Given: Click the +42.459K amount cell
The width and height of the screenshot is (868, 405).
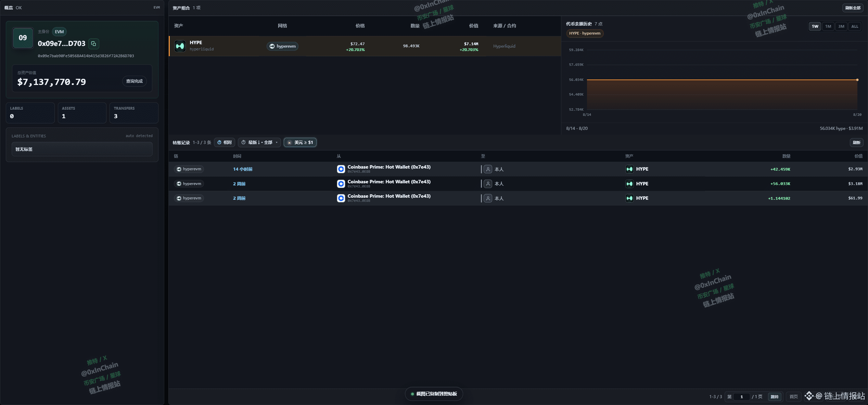Looking at the screenshot, I should (780, 169).
